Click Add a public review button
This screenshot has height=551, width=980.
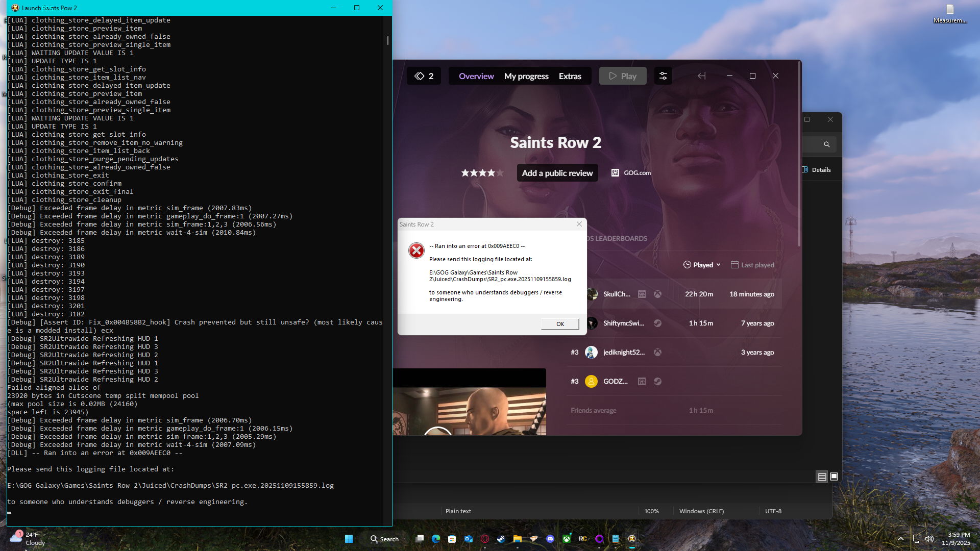(557, 173)
